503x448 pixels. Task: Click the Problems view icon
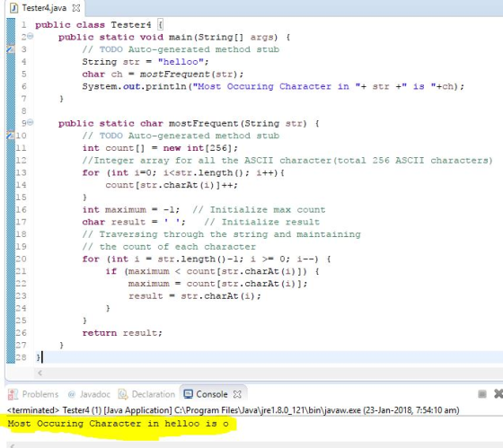[13, 394]
